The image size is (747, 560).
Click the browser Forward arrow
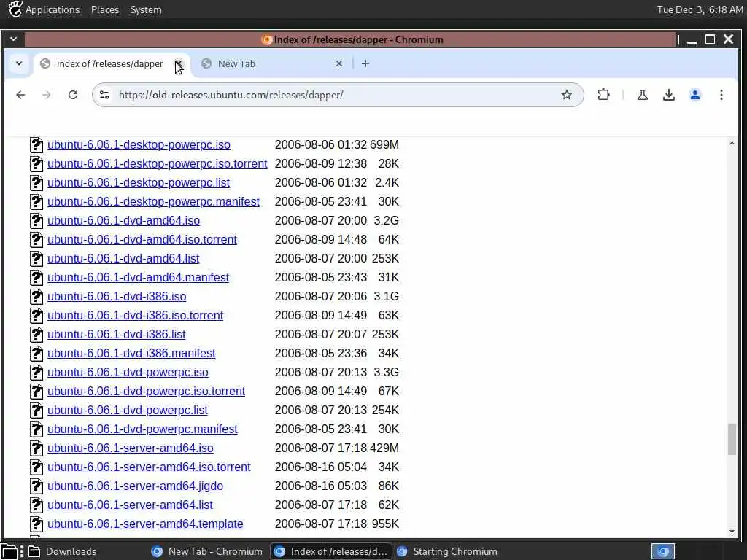click(x=46, y=95)
